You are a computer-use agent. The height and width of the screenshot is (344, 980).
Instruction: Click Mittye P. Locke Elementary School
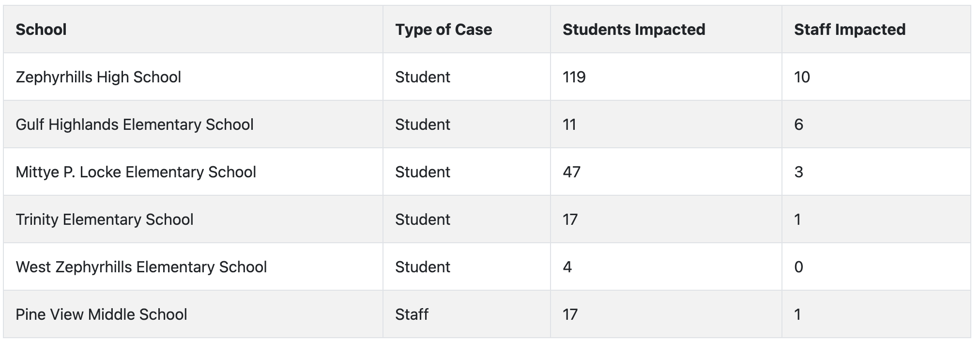point(136,172)
